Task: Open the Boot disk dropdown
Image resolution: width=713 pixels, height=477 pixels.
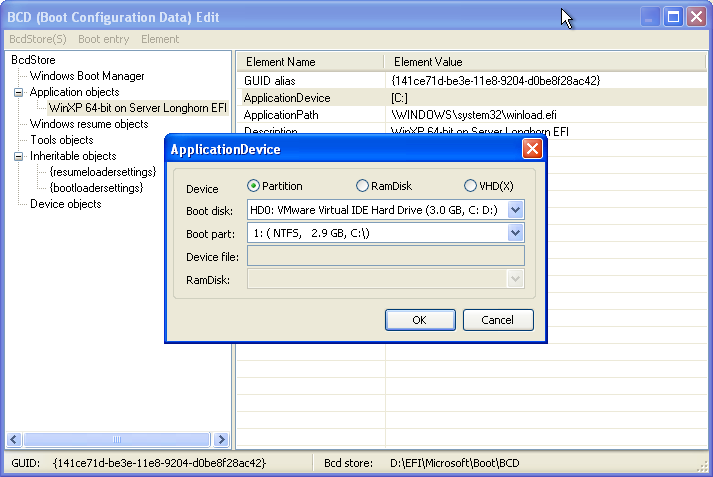Action: click(515, 210)
